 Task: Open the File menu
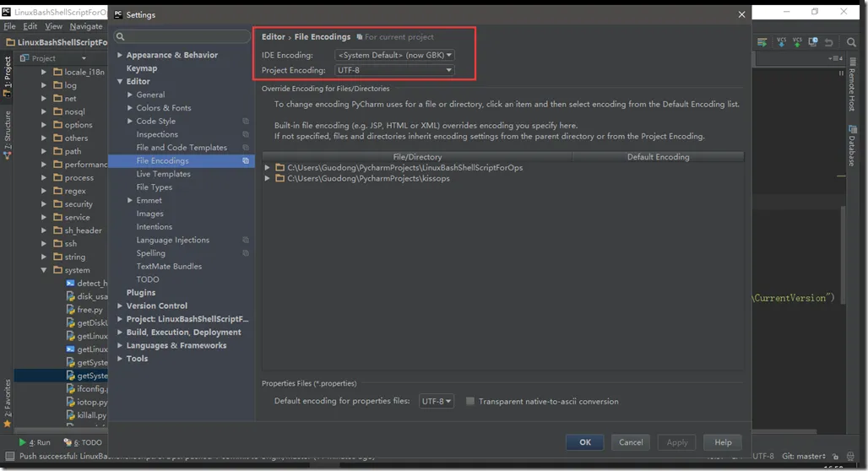[9, 26]
